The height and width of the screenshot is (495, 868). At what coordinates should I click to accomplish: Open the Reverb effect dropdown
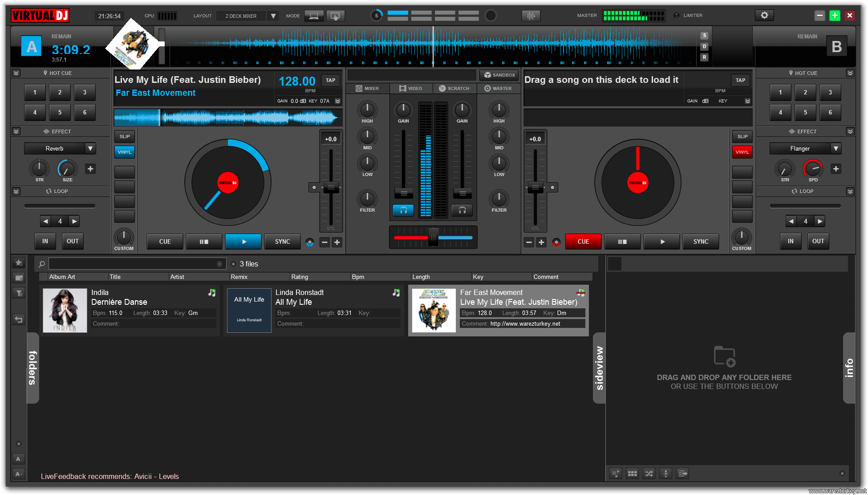tap(90, 148)
